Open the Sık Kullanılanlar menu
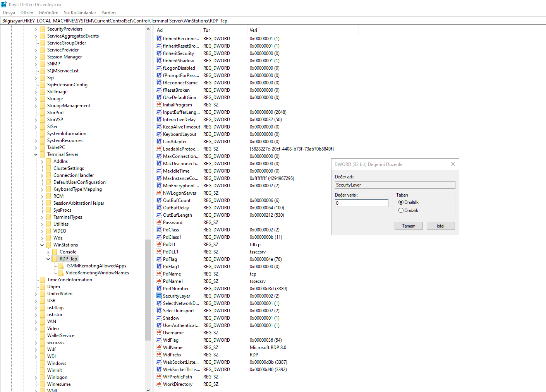Image resolution: width=546 pixels, height=392 pixels. point(80,13)
